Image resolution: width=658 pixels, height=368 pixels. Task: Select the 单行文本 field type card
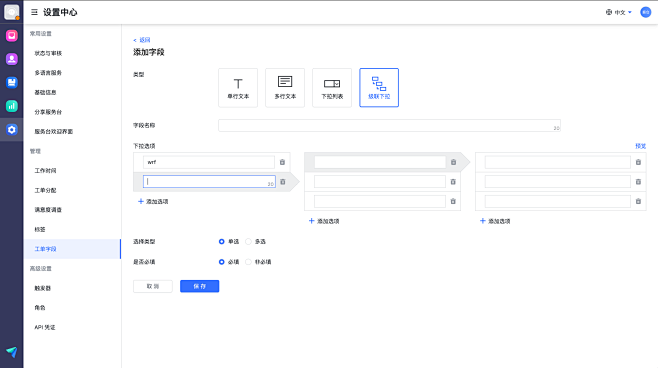(238, 88)
